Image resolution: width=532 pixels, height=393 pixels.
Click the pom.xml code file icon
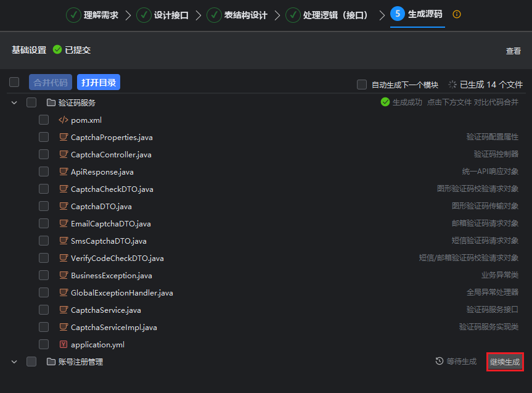[63, 120]
